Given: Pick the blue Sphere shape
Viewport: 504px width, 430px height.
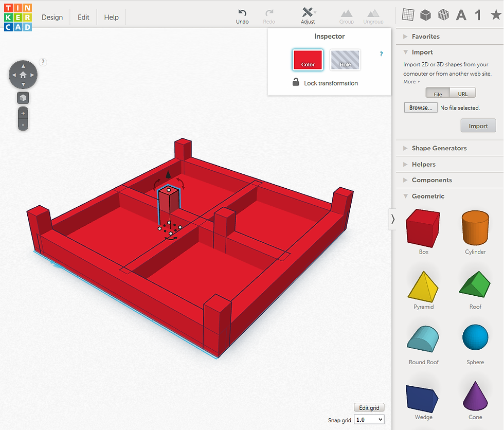Looking at the screenshot, I should (475, 337).
